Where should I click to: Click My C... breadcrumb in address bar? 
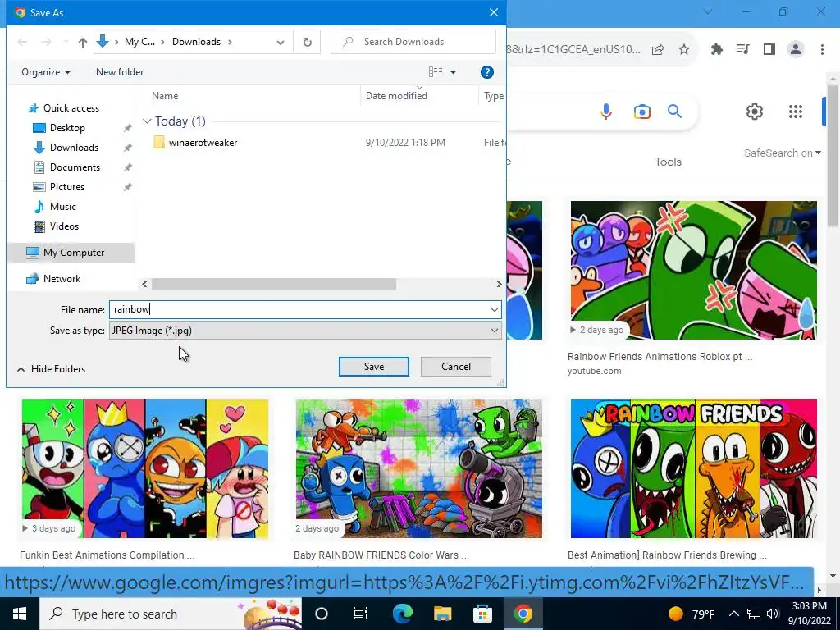139,42
